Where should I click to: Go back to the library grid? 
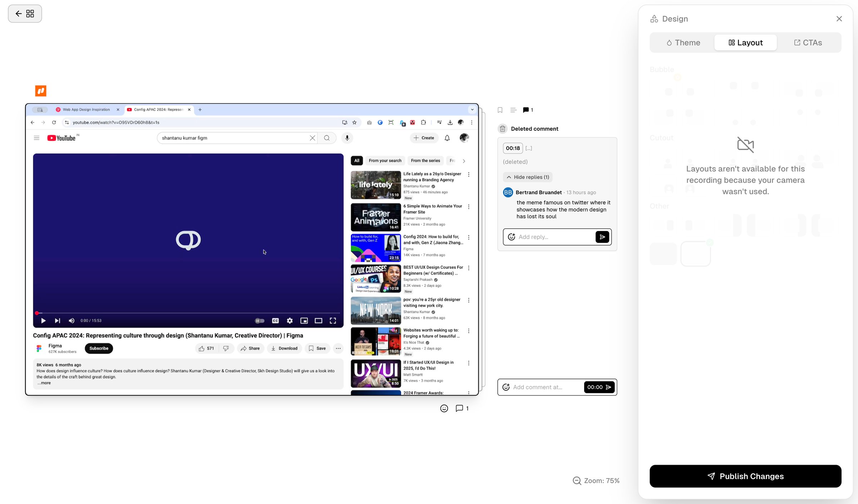pyautogui.click(x=25, y=14)
